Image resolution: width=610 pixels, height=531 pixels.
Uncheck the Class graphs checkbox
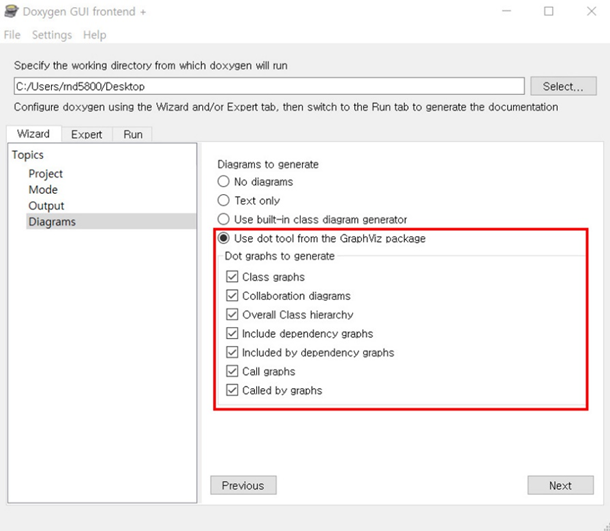(x=232, y=277)
